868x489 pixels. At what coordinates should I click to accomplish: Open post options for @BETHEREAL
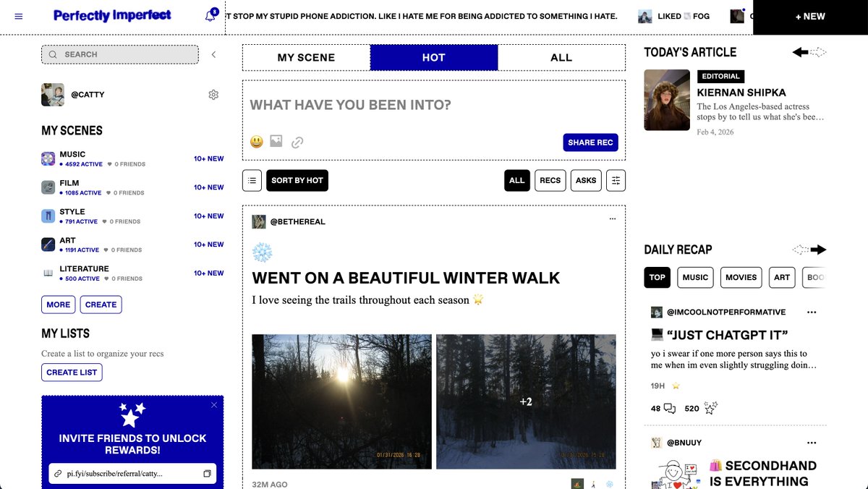pyautogui.click(x=613, y=218)
